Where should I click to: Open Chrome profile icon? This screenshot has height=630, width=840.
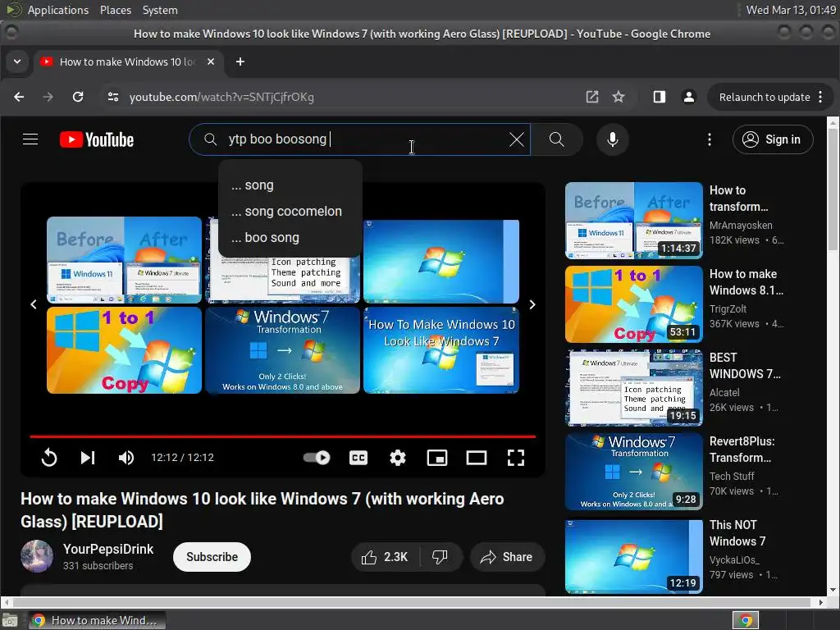[689, 97]
